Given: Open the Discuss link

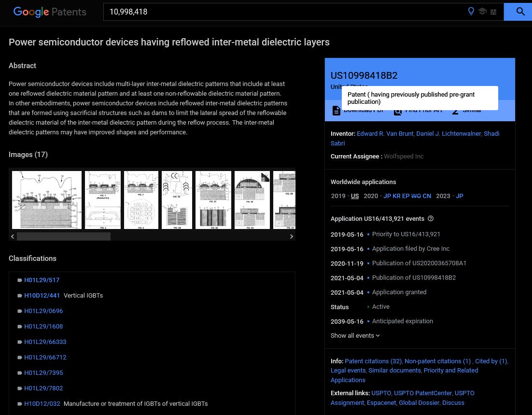Looking at the screenshot, I should tap(453, 403).
